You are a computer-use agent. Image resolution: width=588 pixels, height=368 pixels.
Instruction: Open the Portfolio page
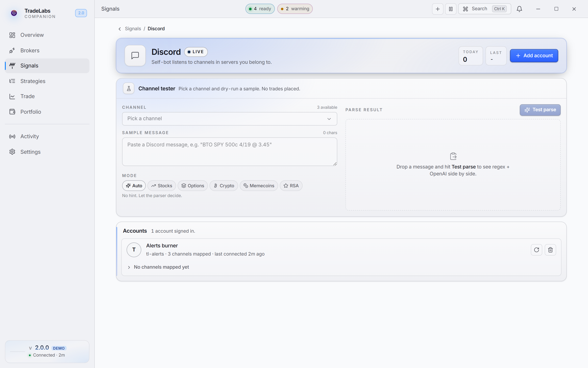coord(47,112)
